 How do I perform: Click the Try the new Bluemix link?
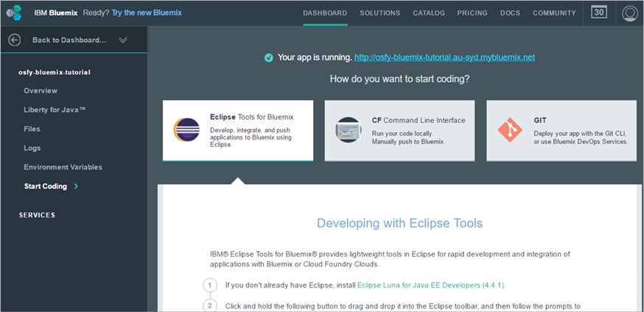coord(147,13)
